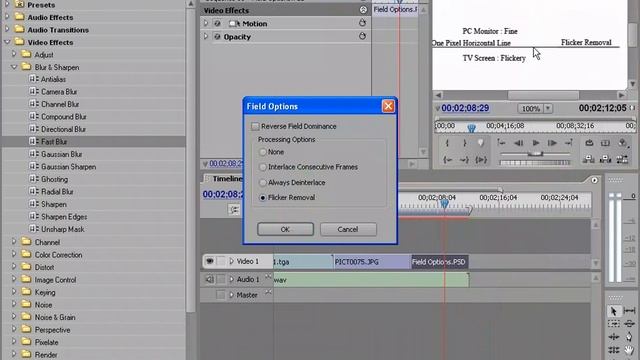Image resolution: width=640 pixels, height=360 pixels.
Task: Expand the Color Correction folder
Action: pos(14,254)
